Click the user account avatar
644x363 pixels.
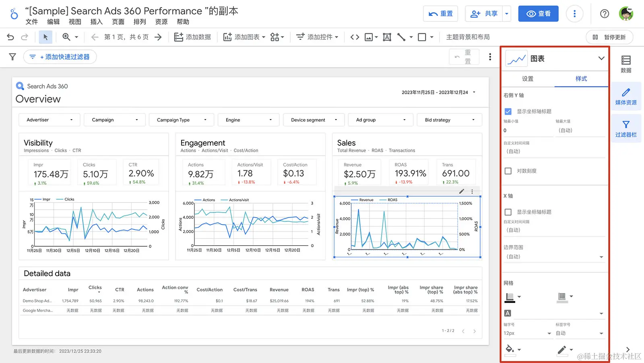[626, 14]
